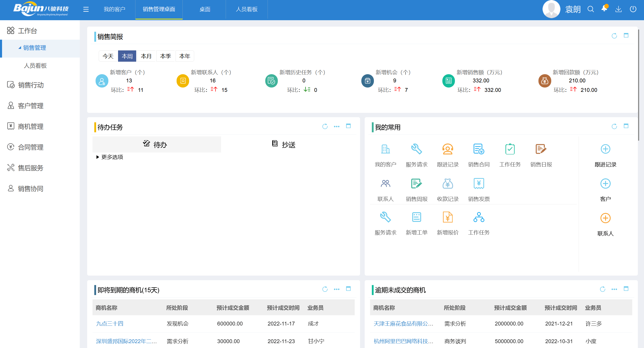Open the 销售合同 shortcut icon
The width and height of the screenshot is (644, 348).
[x=478, y=149]
